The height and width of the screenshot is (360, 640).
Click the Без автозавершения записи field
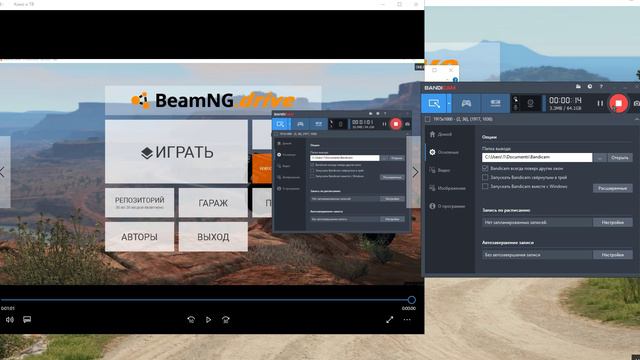click(x=537, y=255)
